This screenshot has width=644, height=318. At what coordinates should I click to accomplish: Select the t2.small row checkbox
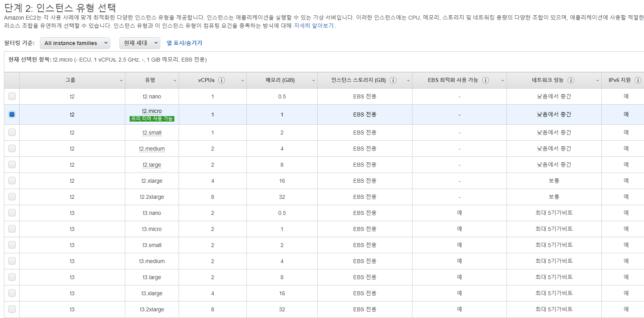[12, 132]
